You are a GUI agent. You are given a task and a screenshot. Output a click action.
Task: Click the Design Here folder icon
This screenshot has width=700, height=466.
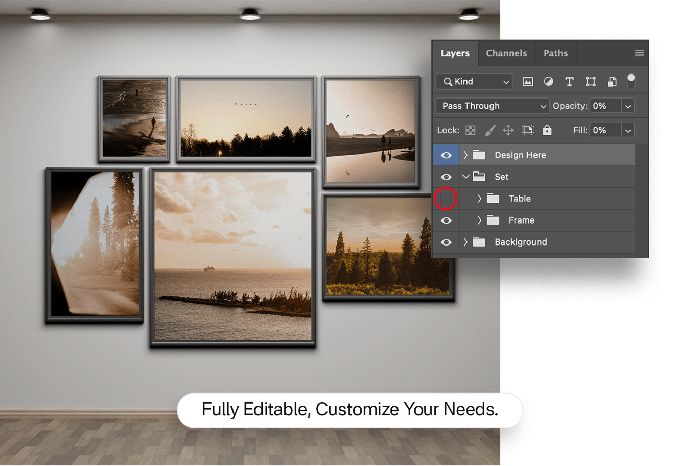(479, 155)
